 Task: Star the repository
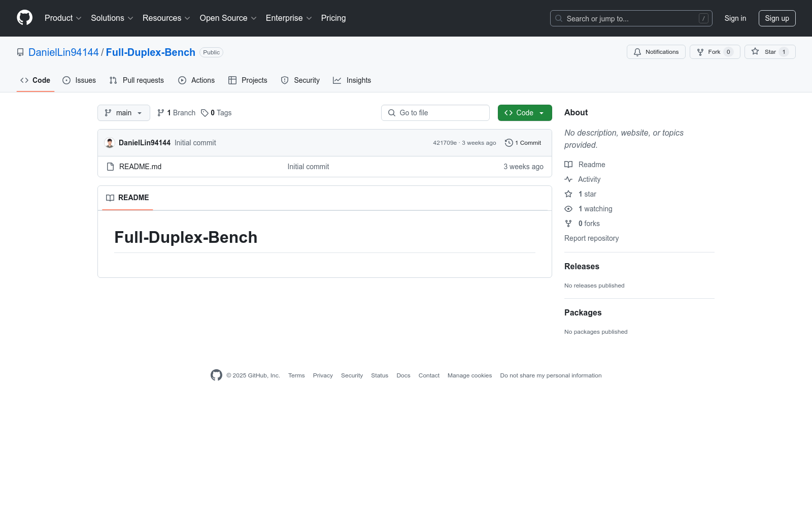click(770, 52)
